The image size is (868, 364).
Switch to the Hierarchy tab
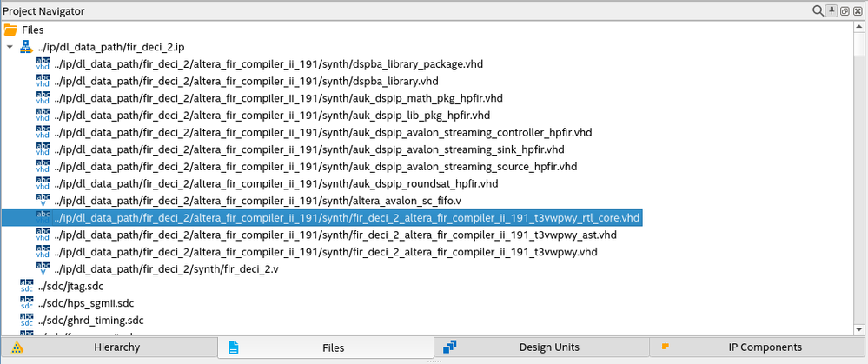click(x=109, y=347)
